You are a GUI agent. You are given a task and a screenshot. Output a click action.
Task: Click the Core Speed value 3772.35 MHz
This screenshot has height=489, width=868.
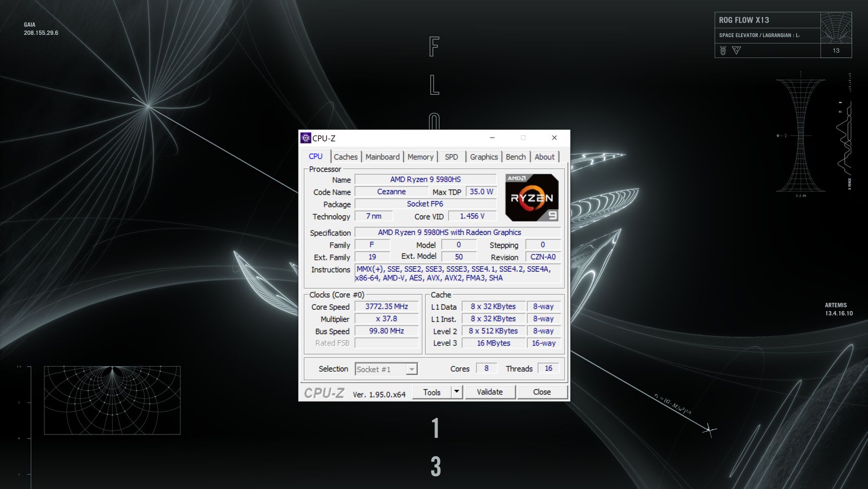(387, 307)
